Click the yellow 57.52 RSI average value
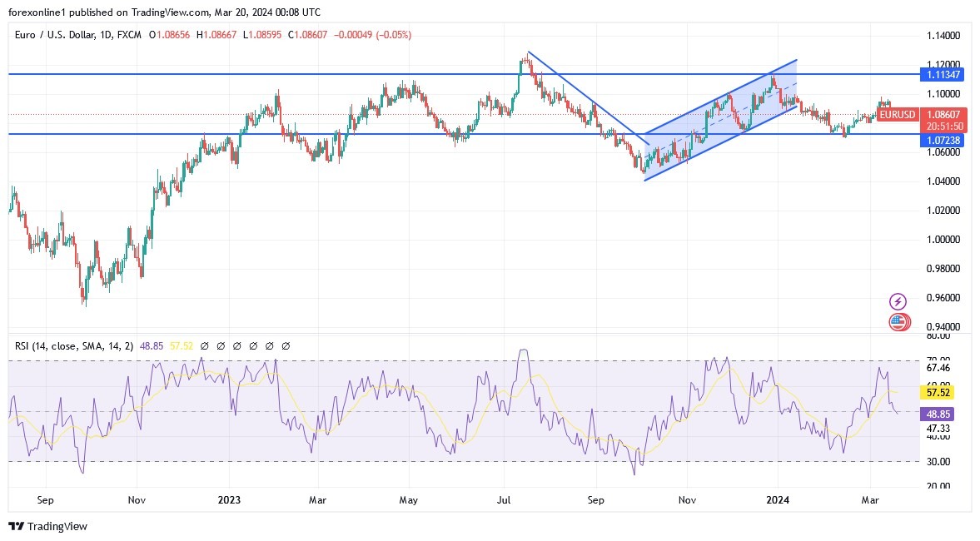This screenshot has height=541, width=980. pos(936,392)
